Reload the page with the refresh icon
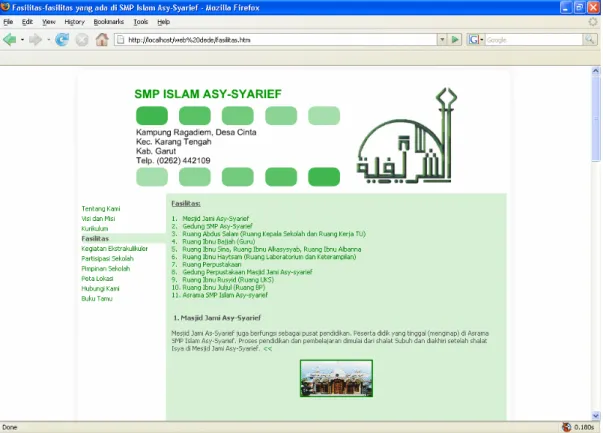 [62, 40]
